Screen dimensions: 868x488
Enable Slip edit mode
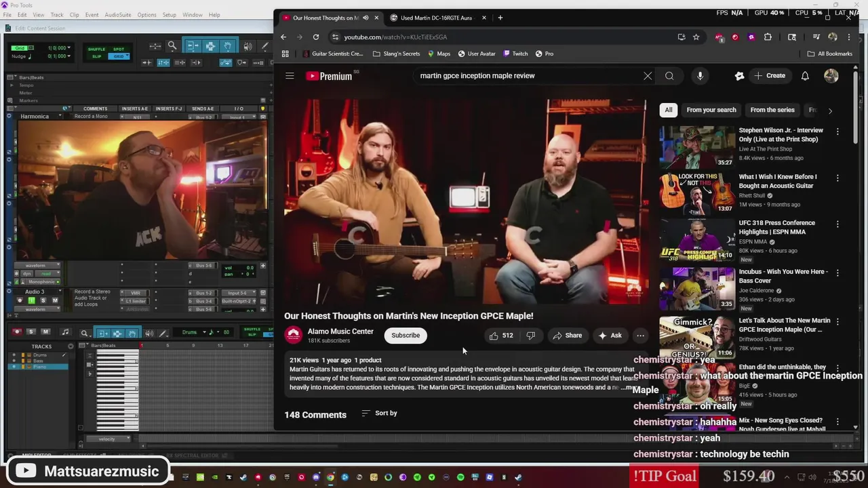[x=96, y=56]
